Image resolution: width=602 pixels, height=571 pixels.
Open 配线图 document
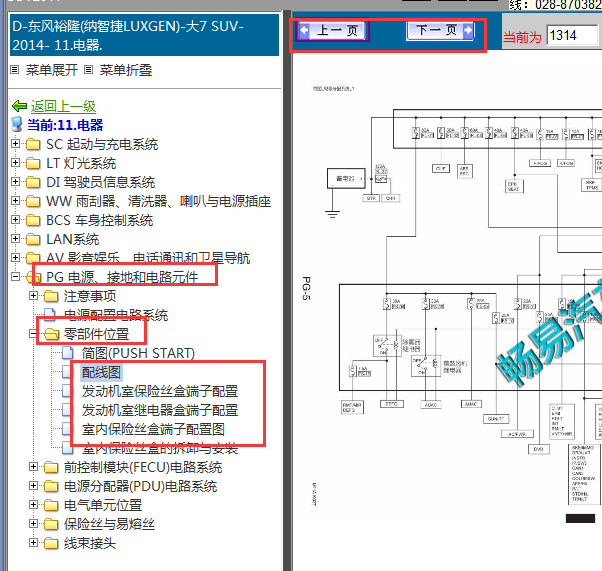click(x=101, y=372)
